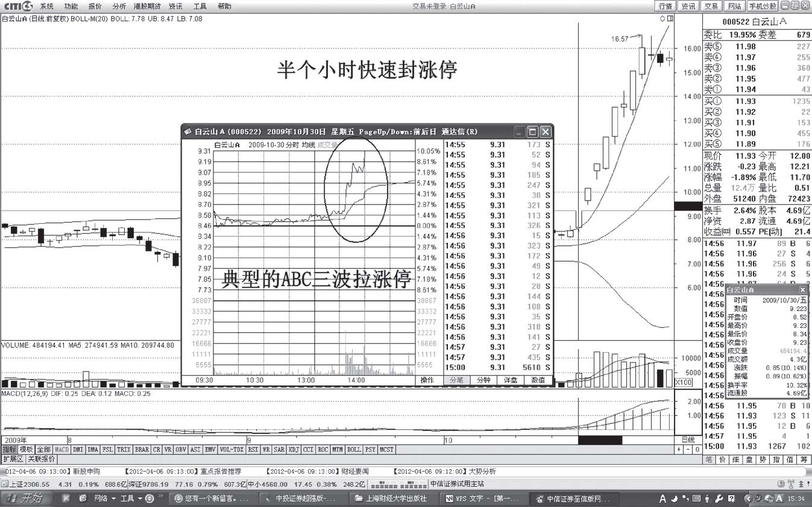Select the 指标 tab
812x507 pixels.
tap(9, 449)
